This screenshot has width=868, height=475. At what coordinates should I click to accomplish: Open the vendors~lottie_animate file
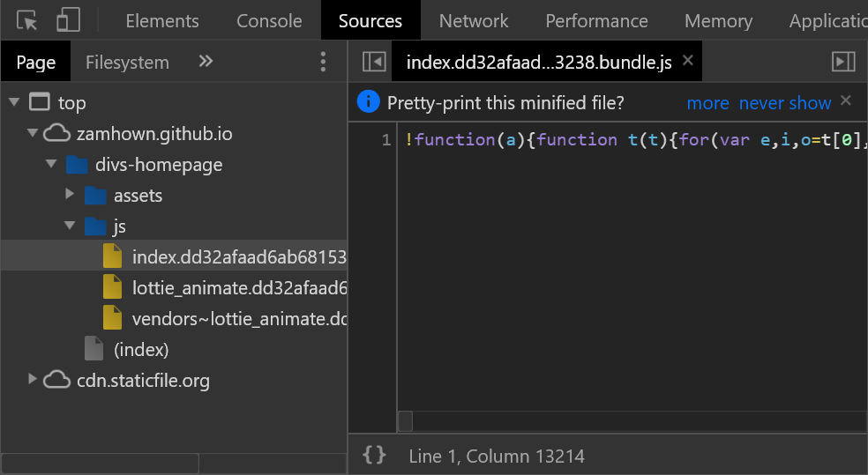click(239, 319)
